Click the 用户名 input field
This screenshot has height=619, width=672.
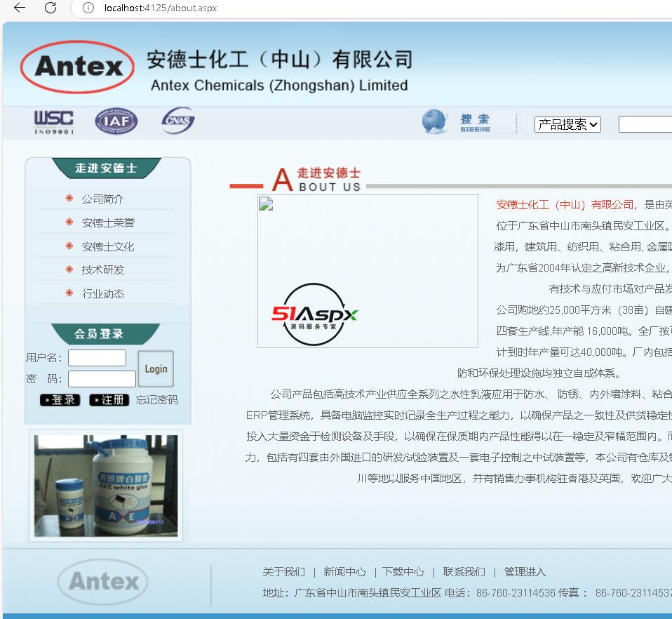(x=97, y=357)
